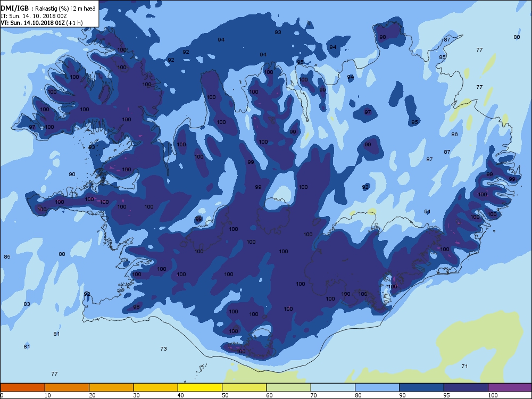Click the humidity value "73" over the sea

click(x=163, y=348)
